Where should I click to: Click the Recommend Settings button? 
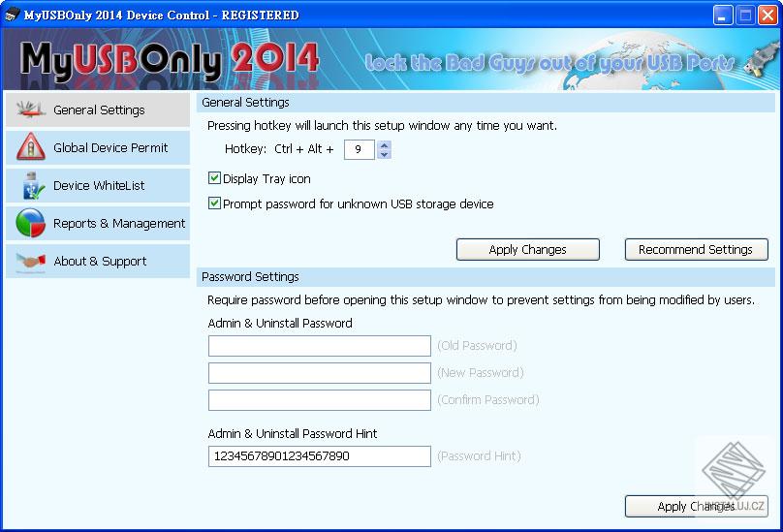click(696, 249)
